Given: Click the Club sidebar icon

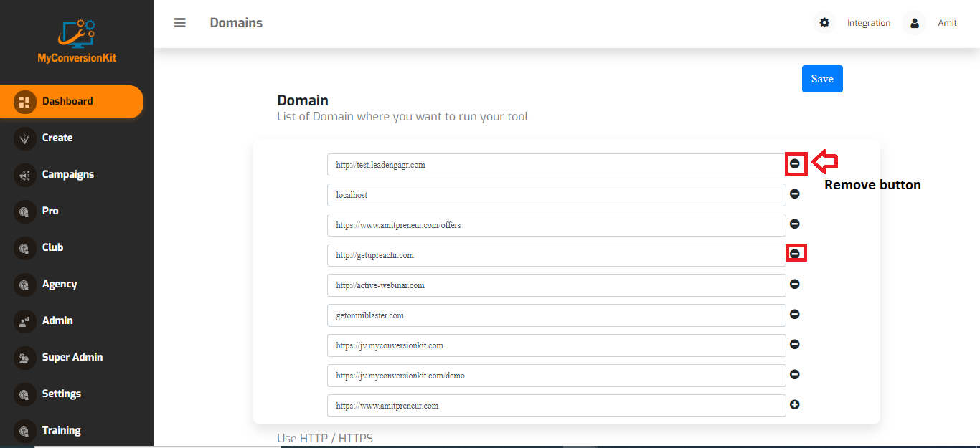Looking at the screenshot, I should [25, 248].
